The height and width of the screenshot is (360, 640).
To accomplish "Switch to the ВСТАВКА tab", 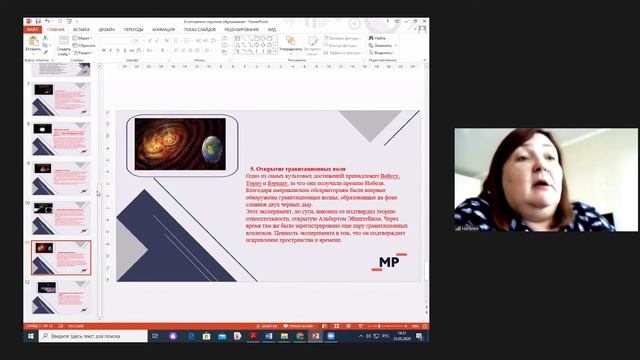I will coord(81,29).
